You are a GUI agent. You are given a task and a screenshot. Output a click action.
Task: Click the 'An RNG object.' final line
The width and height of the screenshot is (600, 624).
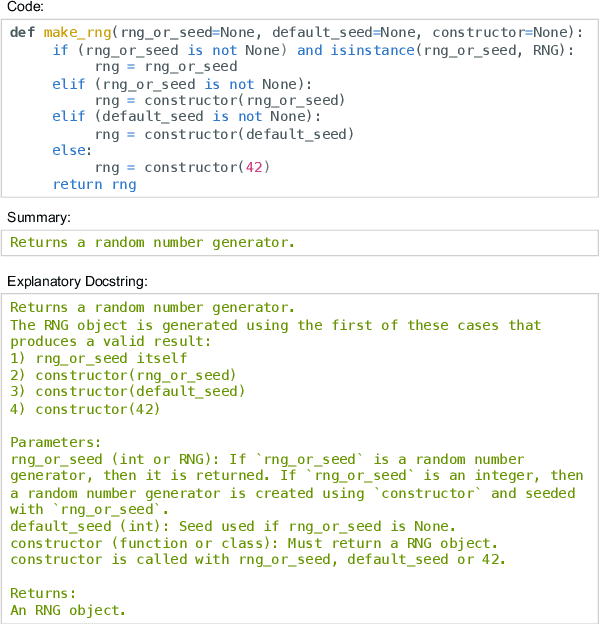68,610
